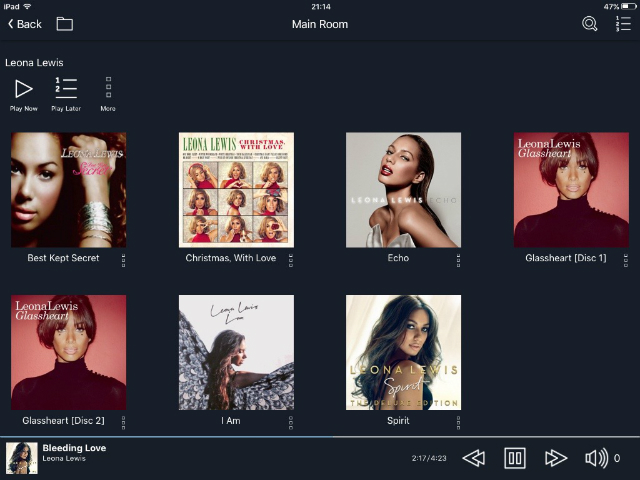Open options dots beside Christmas, With Love
Screen dimensions: 640x480
click(291, 260)
